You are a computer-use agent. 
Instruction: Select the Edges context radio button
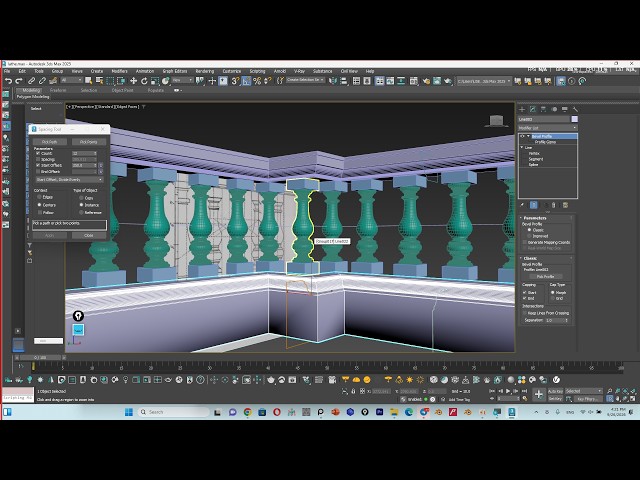(40, 197)
